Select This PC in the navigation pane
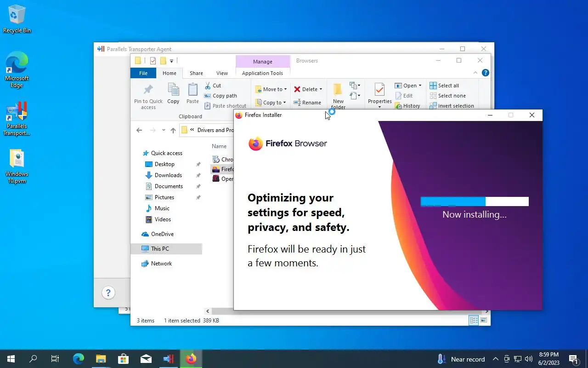 pyautogui.click(x=166, y=249)
